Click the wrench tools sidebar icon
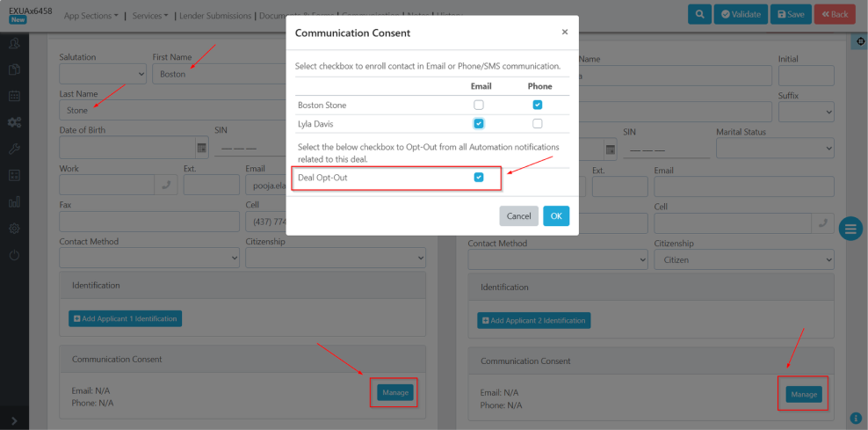Screen dimensions: 868x430 14,149
